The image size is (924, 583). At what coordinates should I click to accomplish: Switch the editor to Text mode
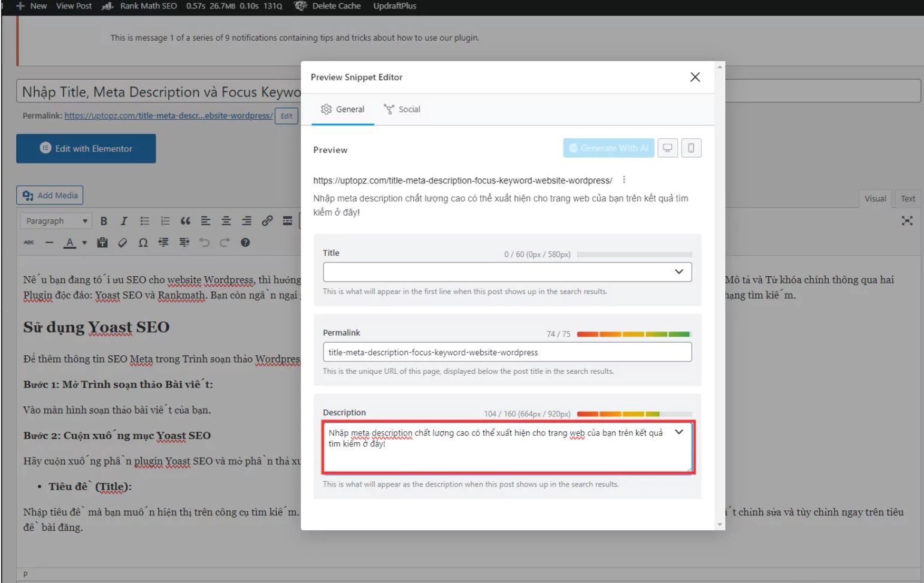point(908,198)
